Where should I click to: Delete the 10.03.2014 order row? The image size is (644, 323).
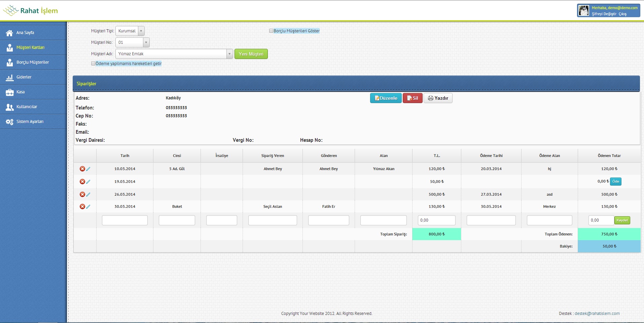[82, 169]
